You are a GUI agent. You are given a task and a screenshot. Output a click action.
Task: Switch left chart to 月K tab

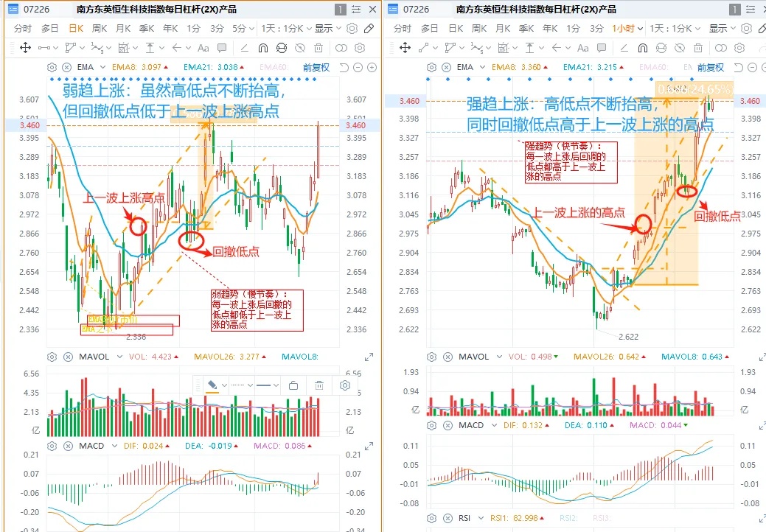pos(123,28)
